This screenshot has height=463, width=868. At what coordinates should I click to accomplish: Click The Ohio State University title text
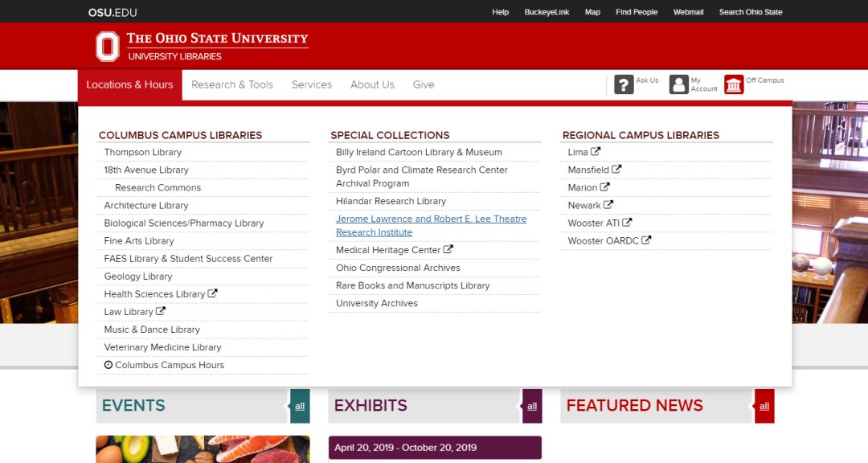(217, 39)
